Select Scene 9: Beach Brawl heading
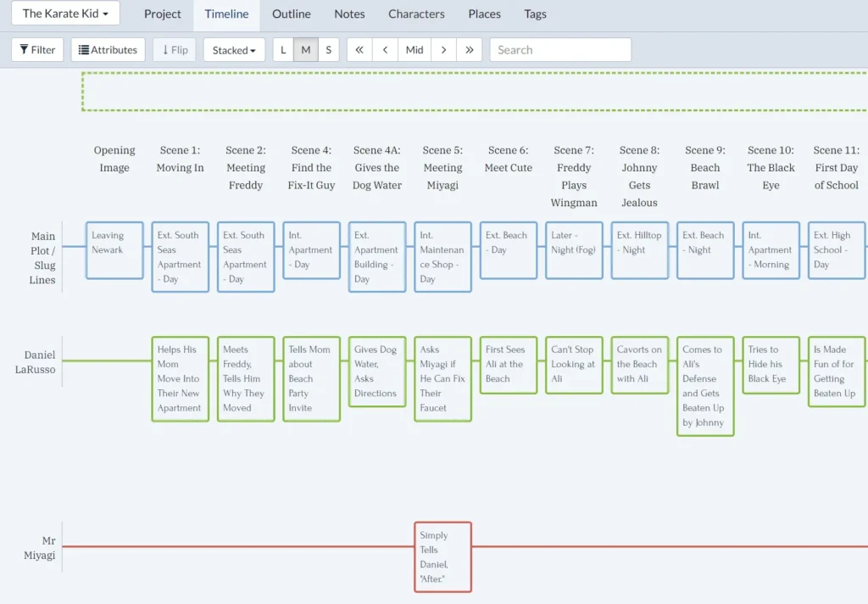 click(705, 167)
